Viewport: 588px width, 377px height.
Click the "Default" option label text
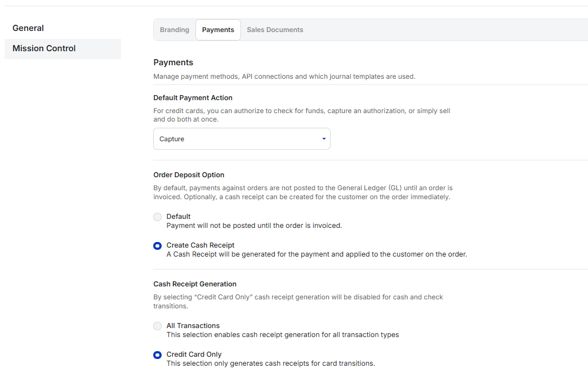tap(179, 217)
